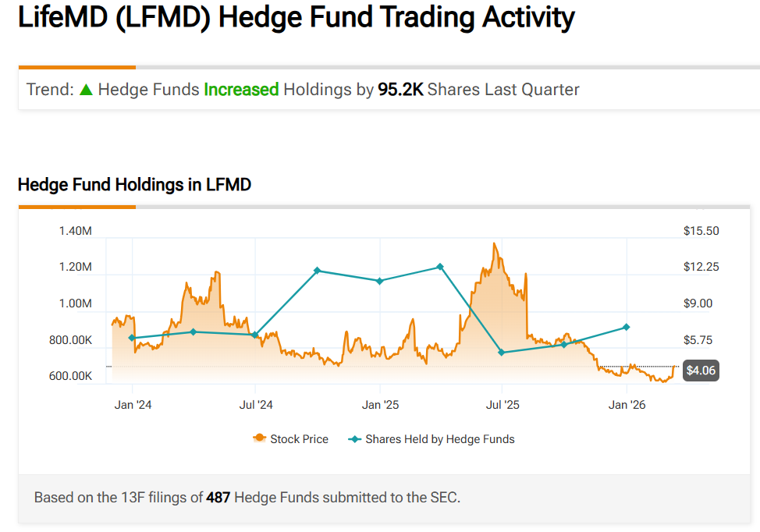Click the $15.50 right axis label

(x=700, y=231)
